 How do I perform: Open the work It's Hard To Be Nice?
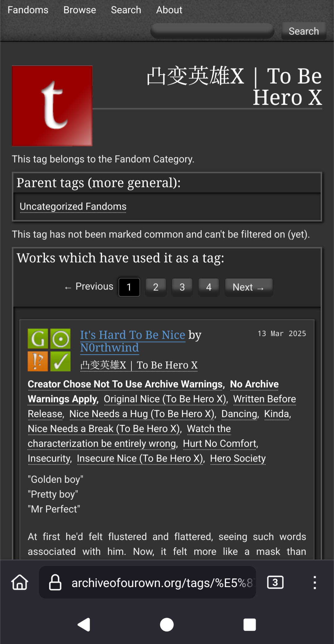click(133, 335)
